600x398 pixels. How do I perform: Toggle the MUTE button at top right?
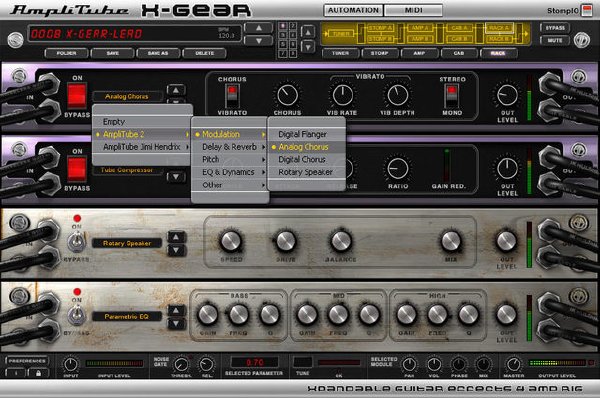555,40
